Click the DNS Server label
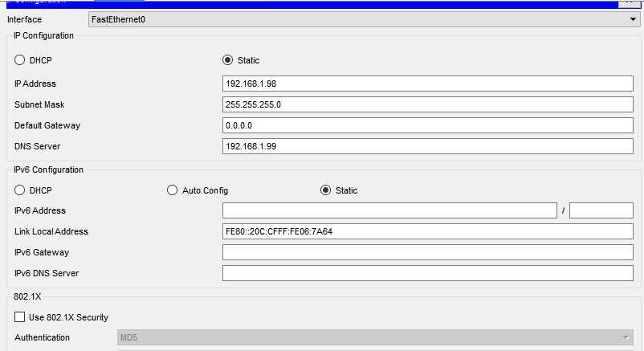Screen dimensions: 644x351 pyautogui.click(x=38, y=146)
